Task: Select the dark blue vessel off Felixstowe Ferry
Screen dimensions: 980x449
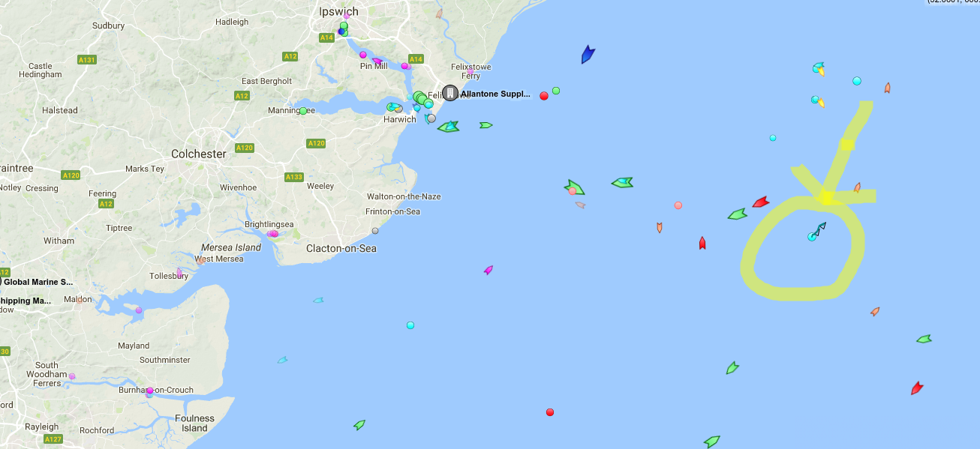Action: click(588, 55)
